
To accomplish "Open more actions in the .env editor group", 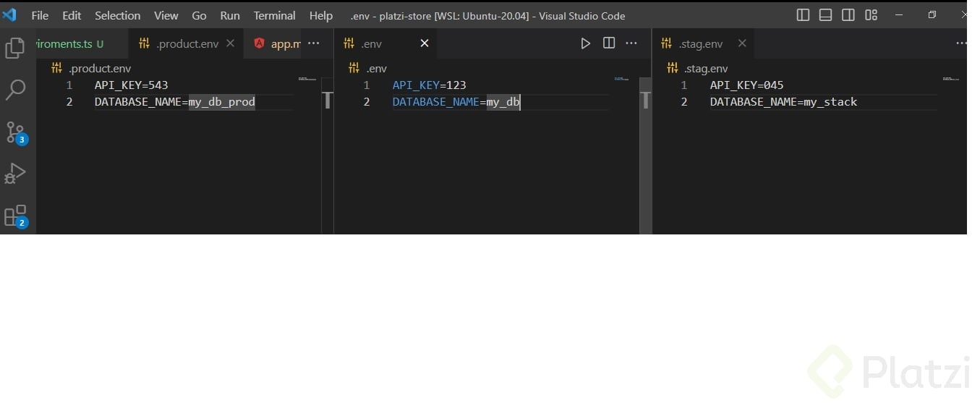I will [x=631, y=43].
